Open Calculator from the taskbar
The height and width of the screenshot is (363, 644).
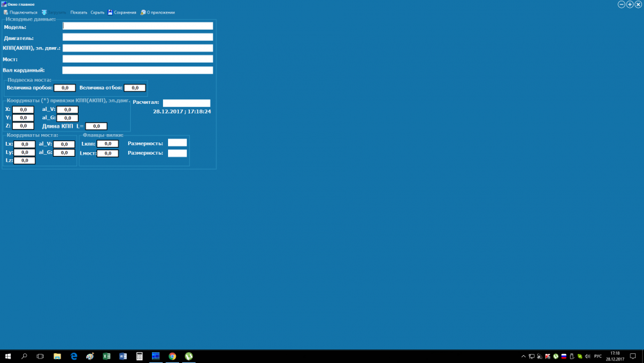click(x=139, y=356)
